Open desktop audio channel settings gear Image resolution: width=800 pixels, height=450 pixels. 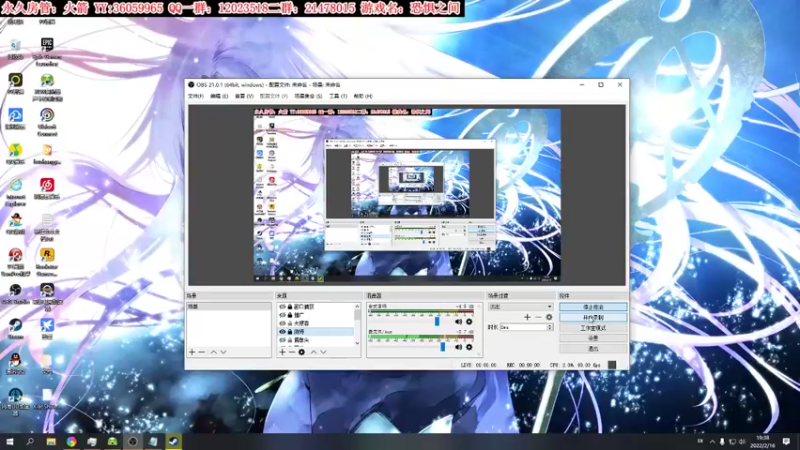469,321
